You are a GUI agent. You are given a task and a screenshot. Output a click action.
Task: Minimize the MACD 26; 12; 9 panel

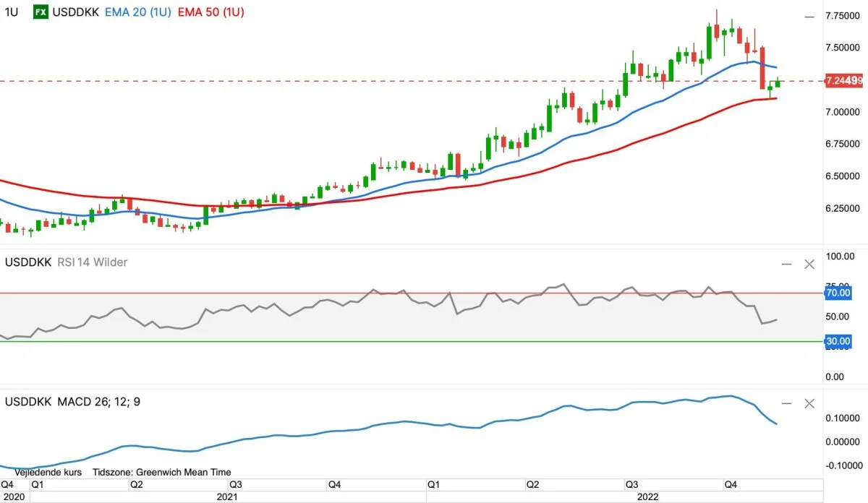(787, 403)
